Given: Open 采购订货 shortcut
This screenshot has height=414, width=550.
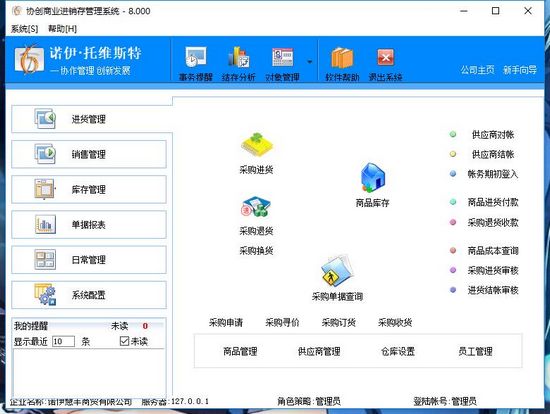Looking at the screenshot, I should coord(339,322).
